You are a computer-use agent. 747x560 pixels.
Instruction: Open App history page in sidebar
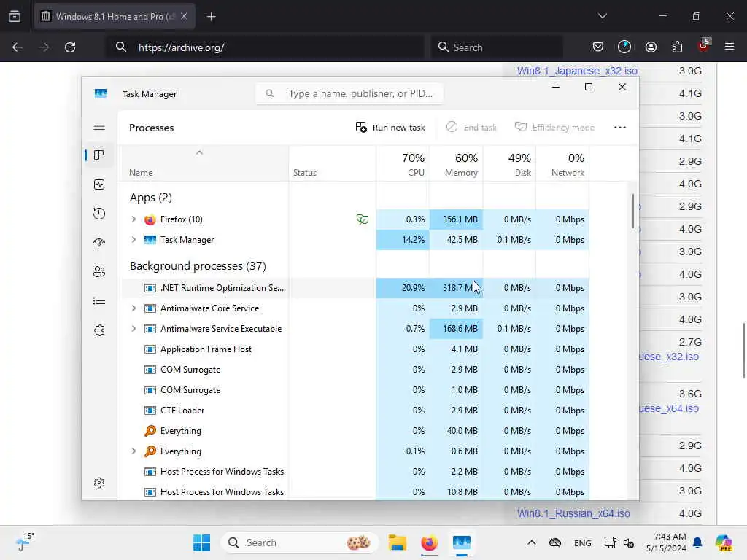[x=99, y=214]
